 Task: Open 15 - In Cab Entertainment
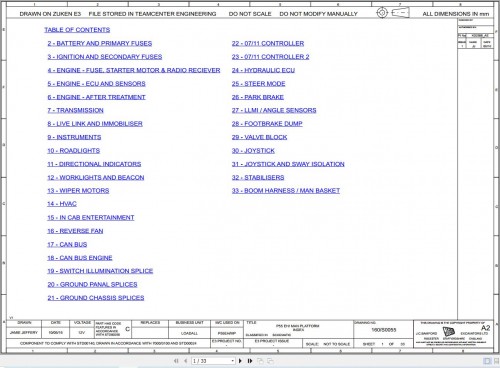tap(91, 217)
